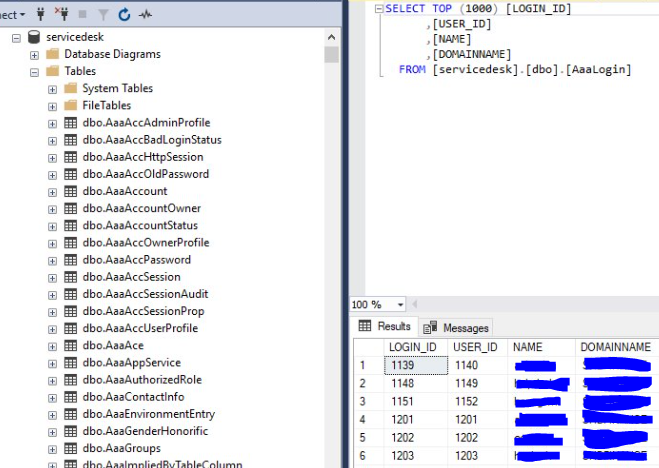Click the table icon of dbo.AaaAccSessionProp
This screenshot has height=468, width=659.
click(71, 311)
